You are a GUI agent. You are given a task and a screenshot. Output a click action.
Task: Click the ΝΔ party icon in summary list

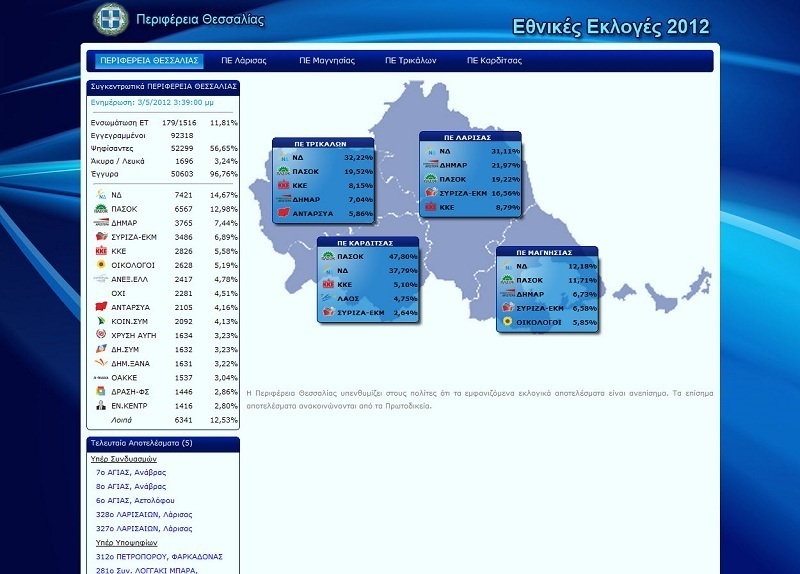(x=101, y=194)
